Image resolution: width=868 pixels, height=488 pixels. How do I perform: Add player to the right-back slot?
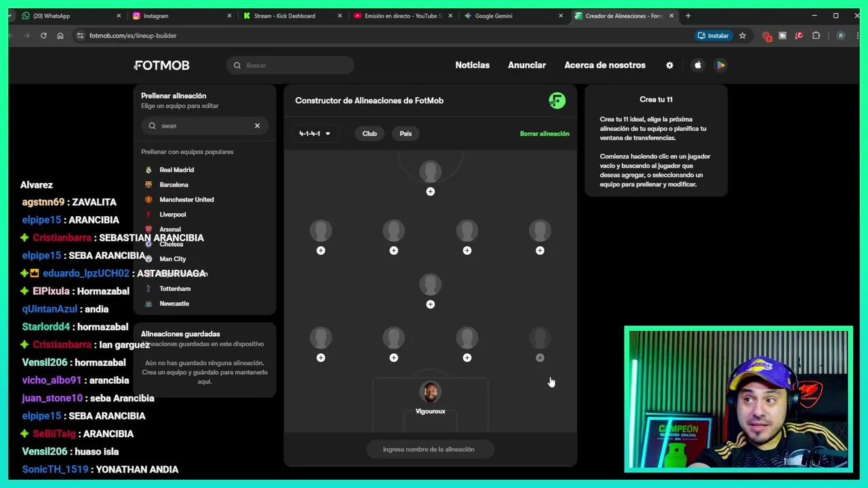[x=540, y=358]
